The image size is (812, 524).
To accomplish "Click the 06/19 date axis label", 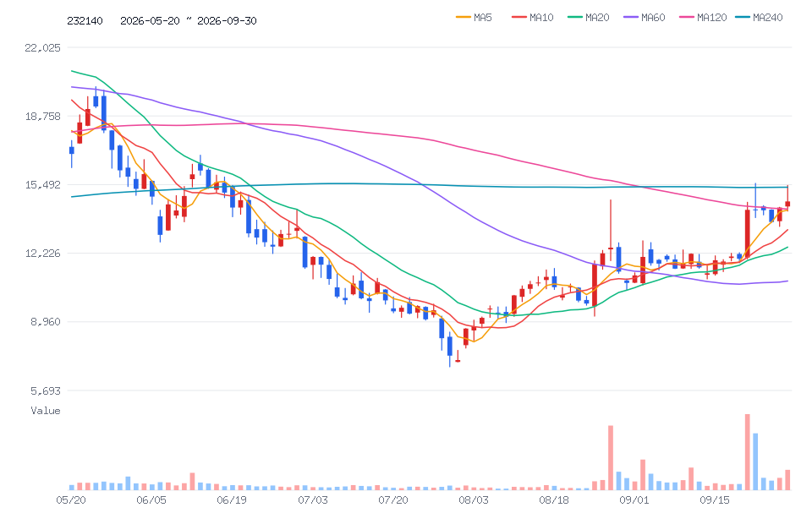I will pyautogui.click(x=232, y=500).
